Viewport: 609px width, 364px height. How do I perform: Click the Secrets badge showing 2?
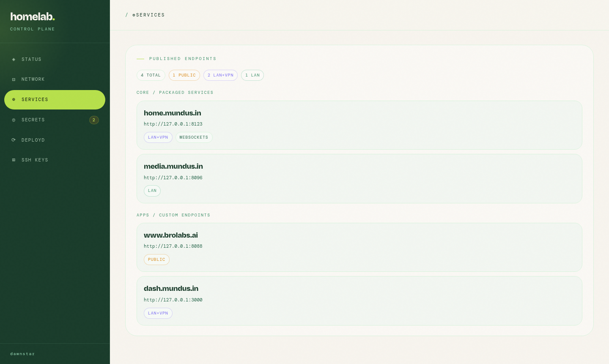[94, 120]
